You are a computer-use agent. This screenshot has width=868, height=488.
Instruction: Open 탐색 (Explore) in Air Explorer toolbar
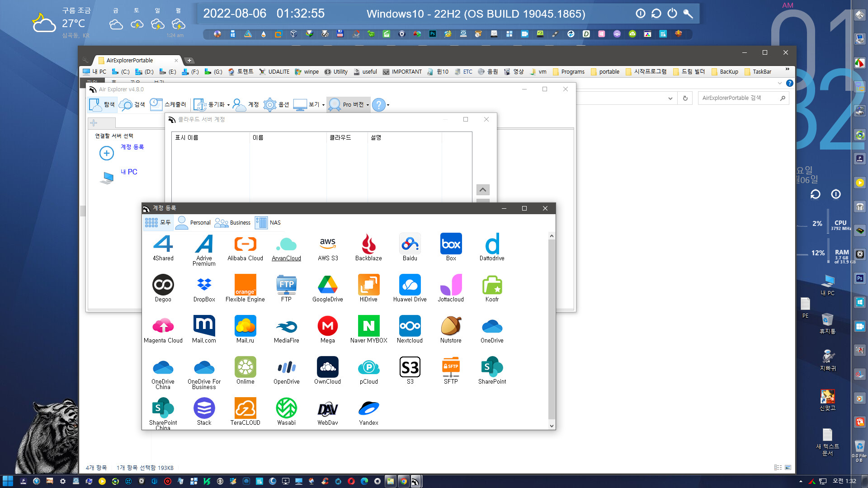(102, 104)
